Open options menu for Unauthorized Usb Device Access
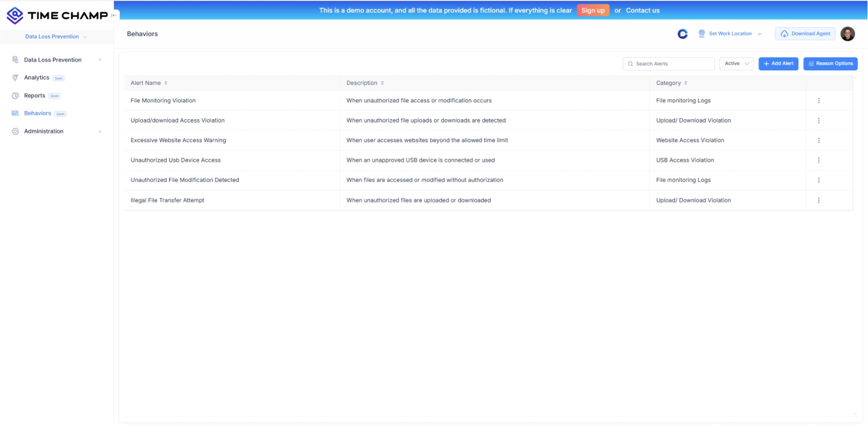Screen dimensions: 868x427 pyautogui.click(x=818, y=160)
